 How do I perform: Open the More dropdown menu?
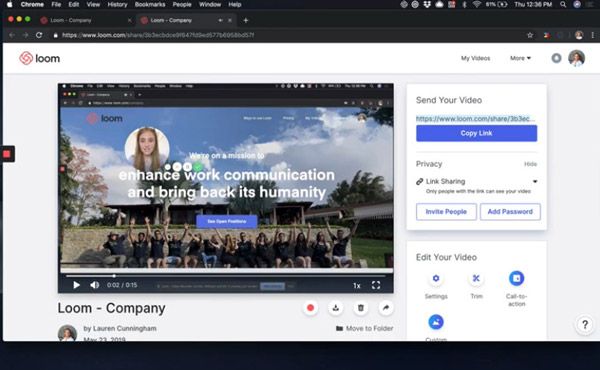(x=520, y=58)
